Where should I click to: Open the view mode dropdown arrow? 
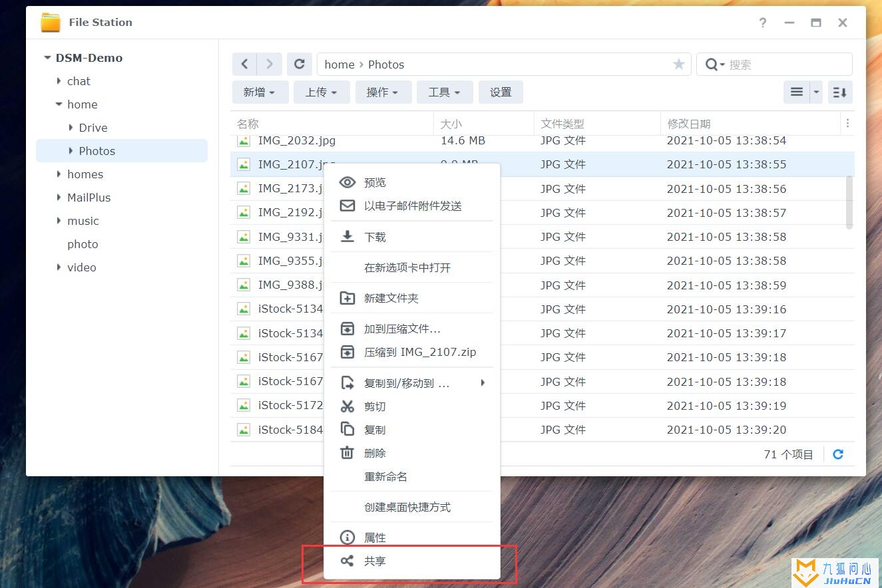pyautogui.click(x=817, y=92)
